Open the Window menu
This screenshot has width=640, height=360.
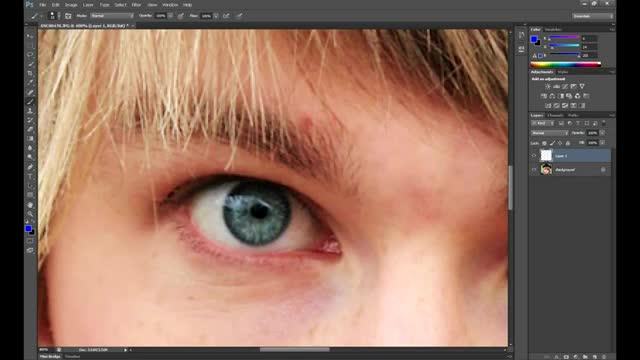click(x=170, y=5)
